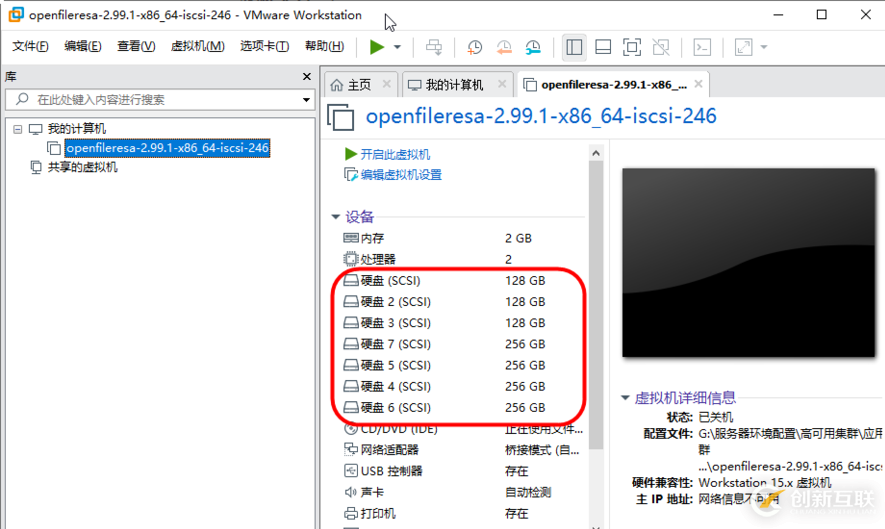Click the 开启此虚拟机 link
885x529 pixels.
click(x=395, y=154)
